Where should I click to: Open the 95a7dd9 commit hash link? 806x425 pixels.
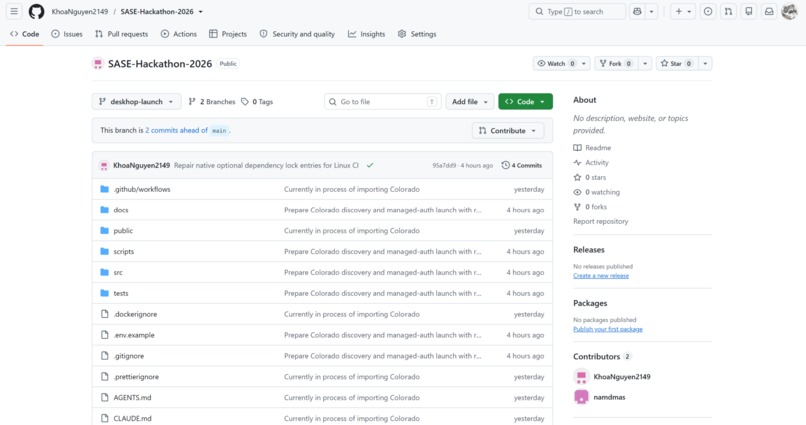pos(444,165)
